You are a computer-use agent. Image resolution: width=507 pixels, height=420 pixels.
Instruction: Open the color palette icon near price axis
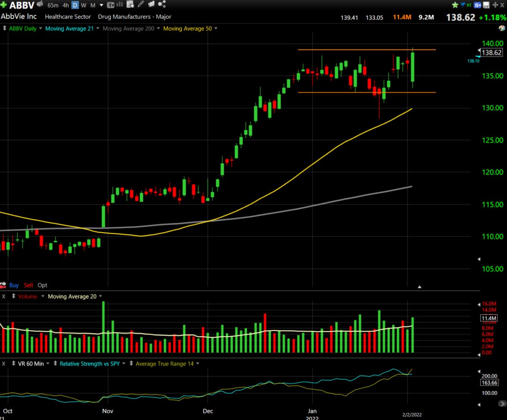(502, 28)
